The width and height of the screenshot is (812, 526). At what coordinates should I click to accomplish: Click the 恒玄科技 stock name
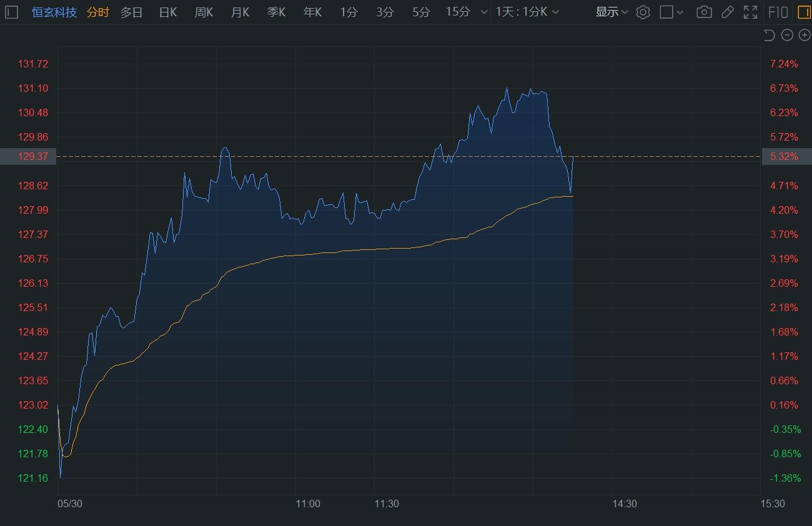[54, 12]
